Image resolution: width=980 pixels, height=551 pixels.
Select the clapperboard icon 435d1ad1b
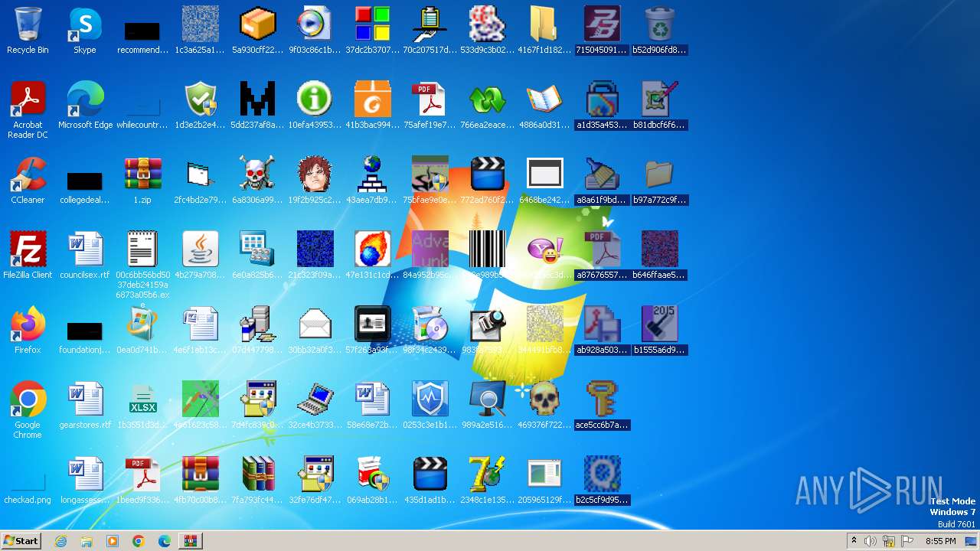(x=430, y=481)
